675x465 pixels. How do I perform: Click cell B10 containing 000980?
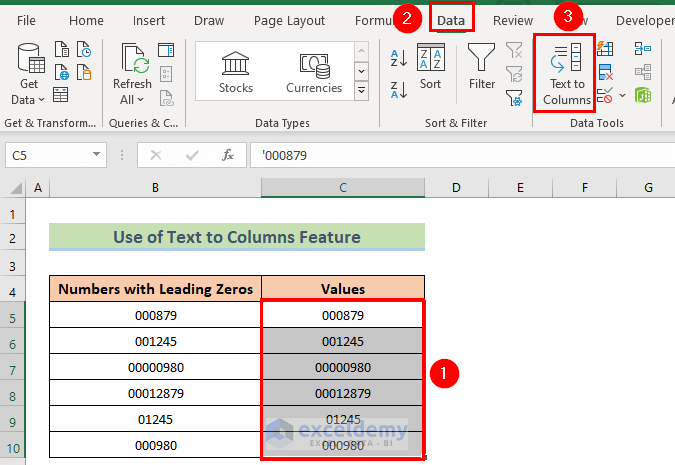pos(155,445)
